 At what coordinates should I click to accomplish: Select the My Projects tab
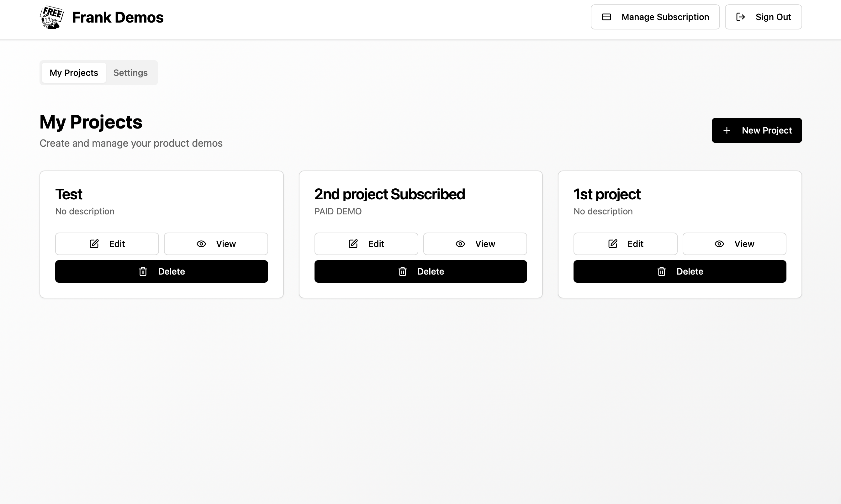click(74, 73)
